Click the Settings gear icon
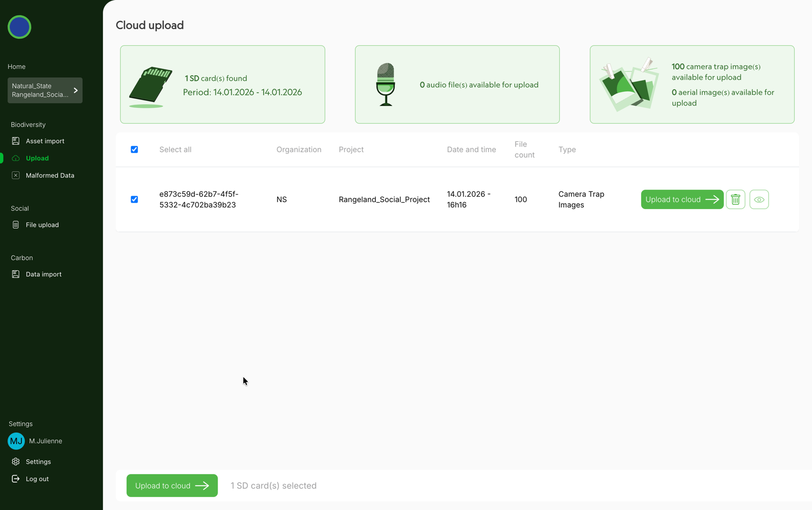 (16, 462)
